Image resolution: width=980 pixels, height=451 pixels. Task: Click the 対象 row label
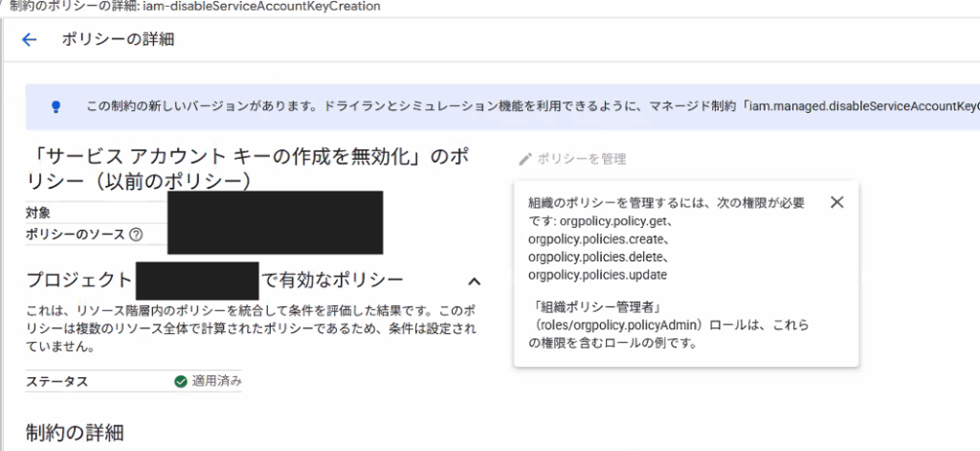[x=39, y=213]
